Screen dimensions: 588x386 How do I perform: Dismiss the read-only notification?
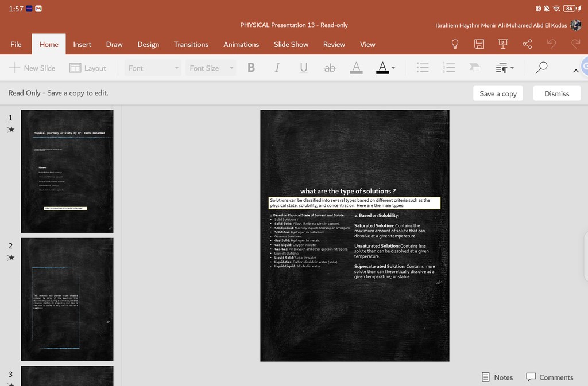point(556,93)
